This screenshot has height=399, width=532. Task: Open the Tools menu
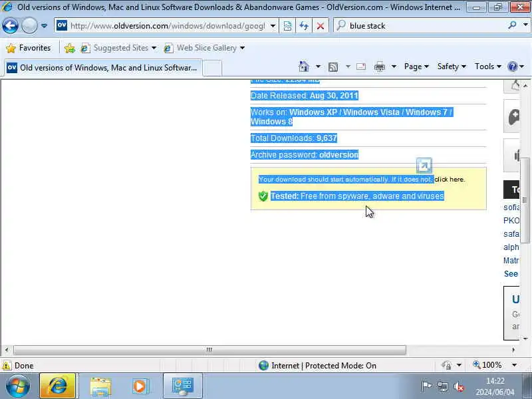pos(488,66)
